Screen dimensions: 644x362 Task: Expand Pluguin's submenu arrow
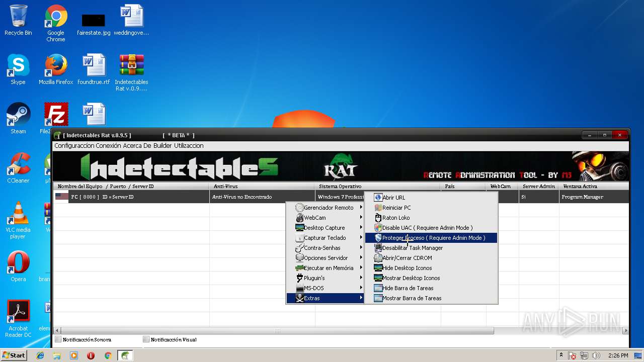click(x=361, y=278)
